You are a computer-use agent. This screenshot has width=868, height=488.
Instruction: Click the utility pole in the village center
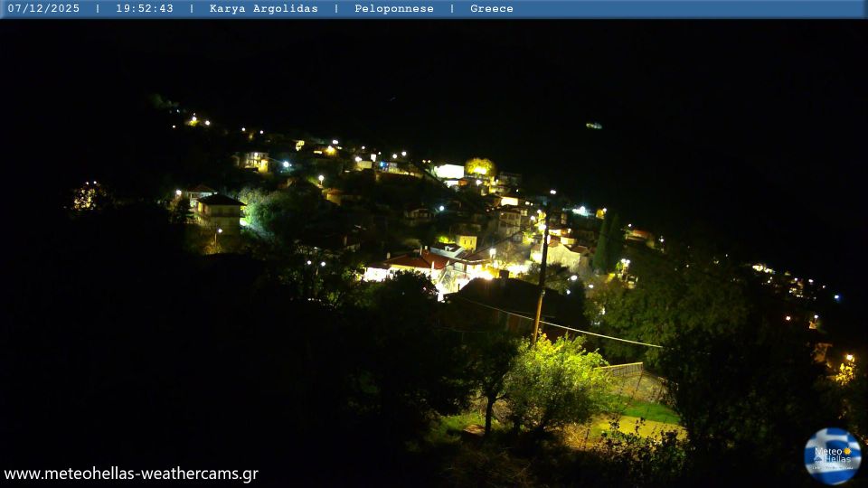541,280
